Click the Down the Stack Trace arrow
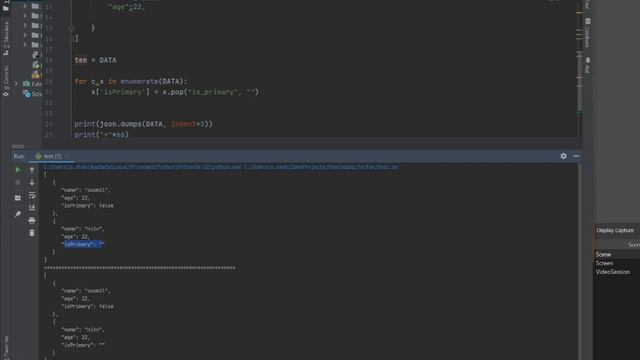640x360 pixels. 32,182
